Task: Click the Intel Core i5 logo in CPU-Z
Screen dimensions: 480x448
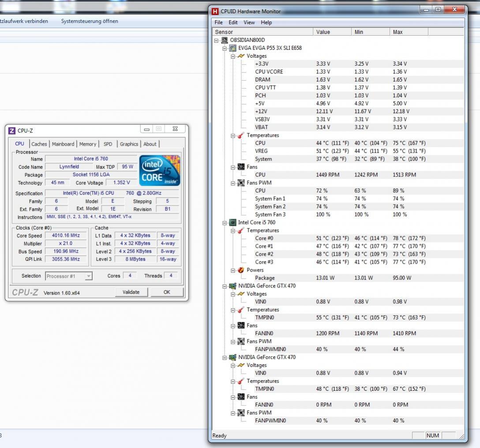Action: pyautogui.click(x=160, y=171)
